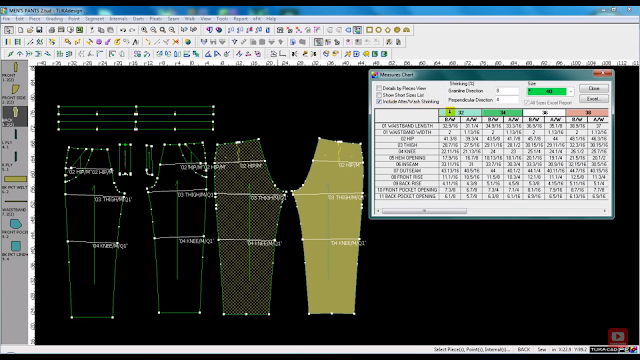This screenshot has width=640, height=360.
Task: Click the text 'A' tool icon
Action: pos(136,42)
